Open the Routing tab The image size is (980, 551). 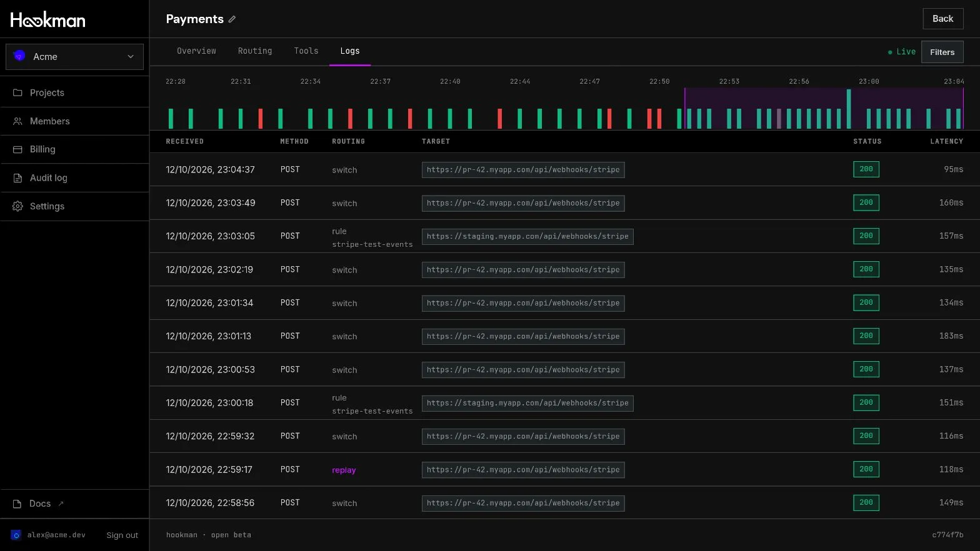(255, 51)
